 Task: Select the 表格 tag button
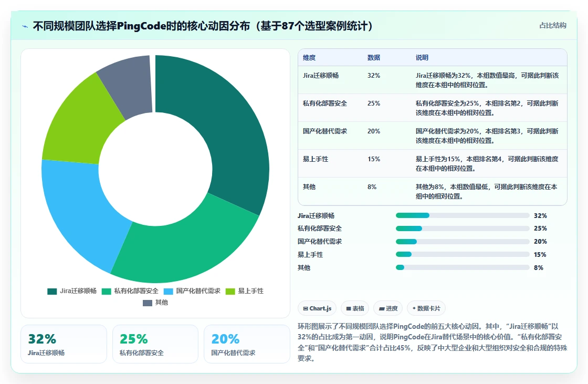(x=355, y=308)
